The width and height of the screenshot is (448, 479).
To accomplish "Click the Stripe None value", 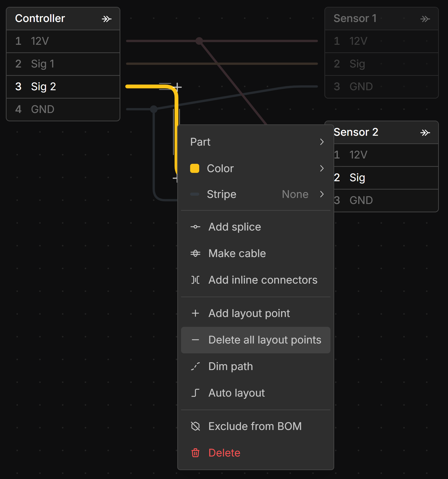I will click(x=295, y=194).
